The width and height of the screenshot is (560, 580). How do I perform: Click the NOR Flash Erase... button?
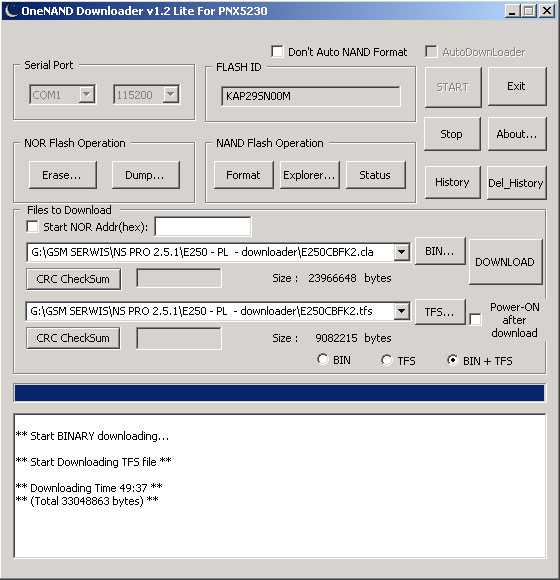[63, 175]
